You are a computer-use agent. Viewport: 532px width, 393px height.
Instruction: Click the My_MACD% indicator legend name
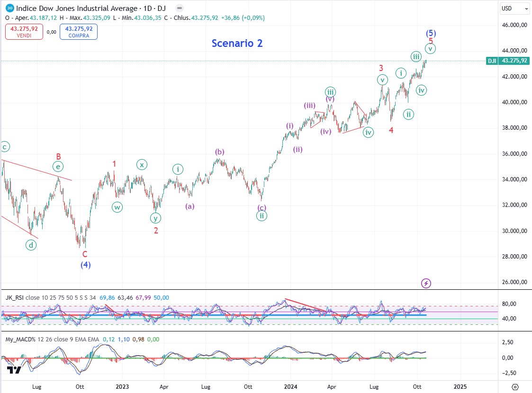(x=21, y=339)
